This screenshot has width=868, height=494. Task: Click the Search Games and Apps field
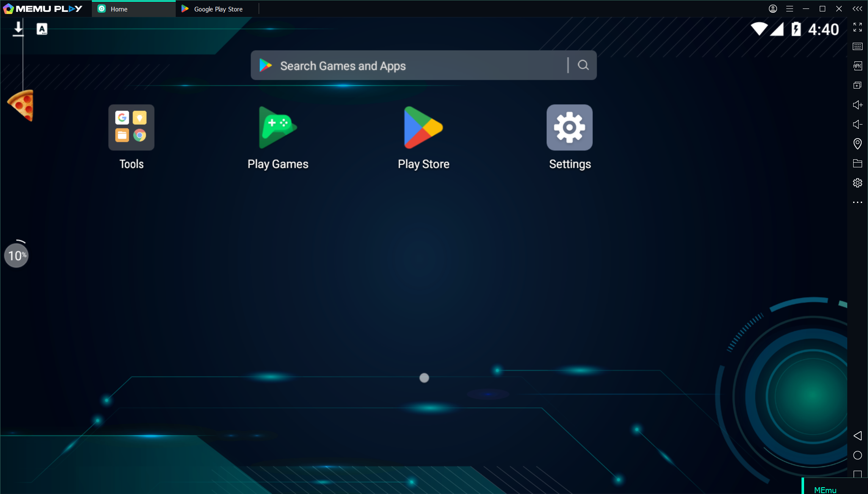(x=411, y=66)
